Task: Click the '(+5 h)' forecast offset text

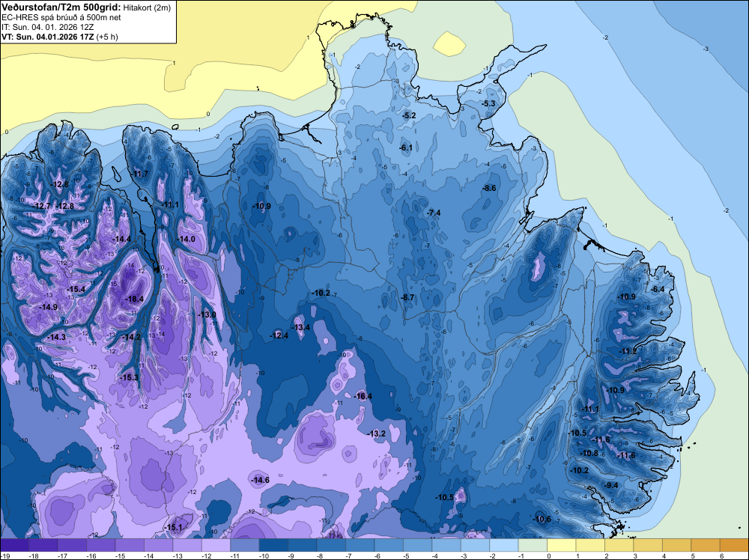Action: click(x=107, y=37)
